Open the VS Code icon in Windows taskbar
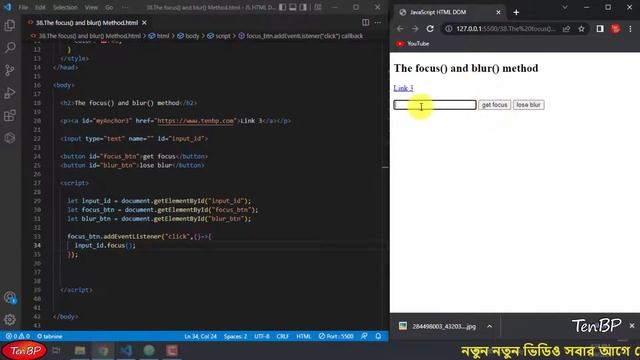The image size is (640, 360). click(x=126, y=351)
